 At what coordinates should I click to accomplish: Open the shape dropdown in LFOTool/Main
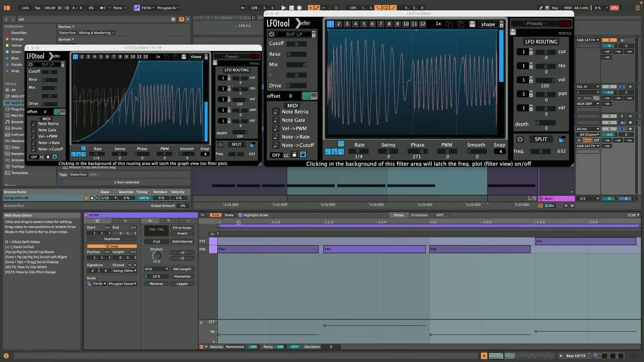point(491,24)
